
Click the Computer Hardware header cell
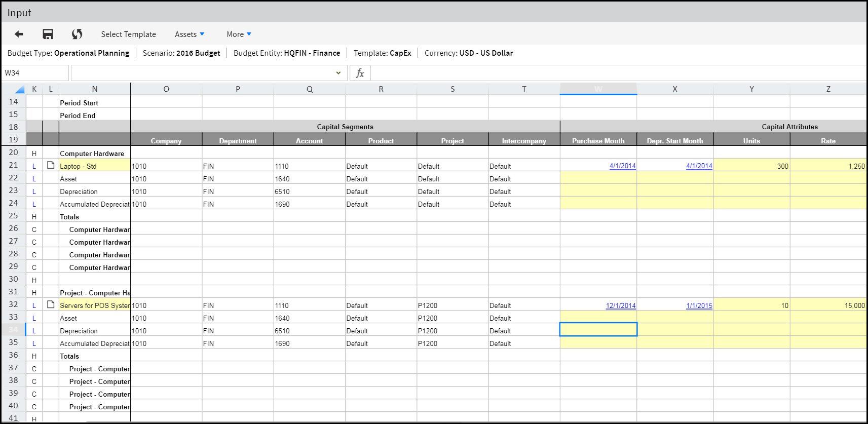tap(95, 153)
